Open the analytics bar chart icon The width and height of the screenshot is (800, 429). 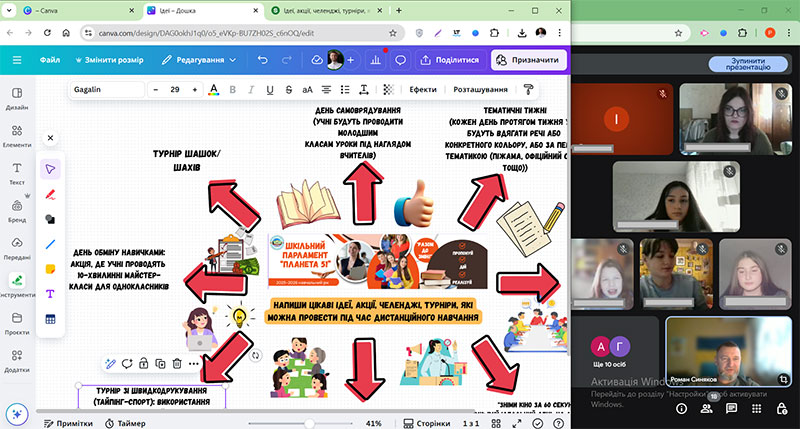click(376, 60)
